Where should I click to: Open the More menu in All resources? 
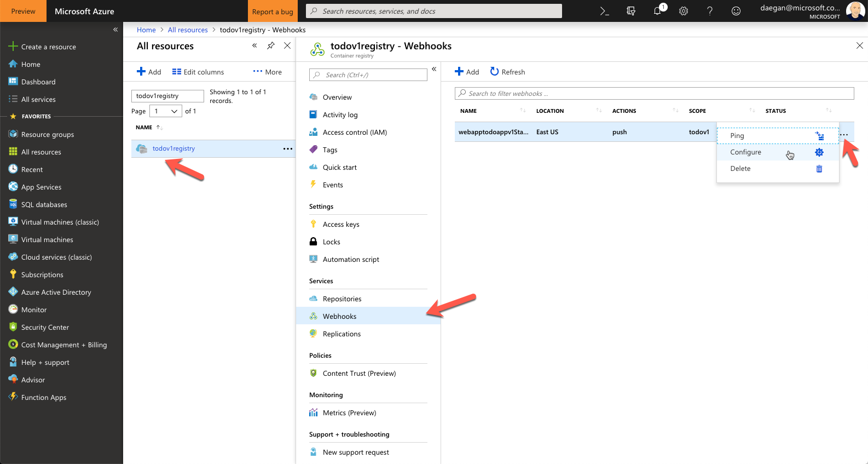click(x=268, y=72)
